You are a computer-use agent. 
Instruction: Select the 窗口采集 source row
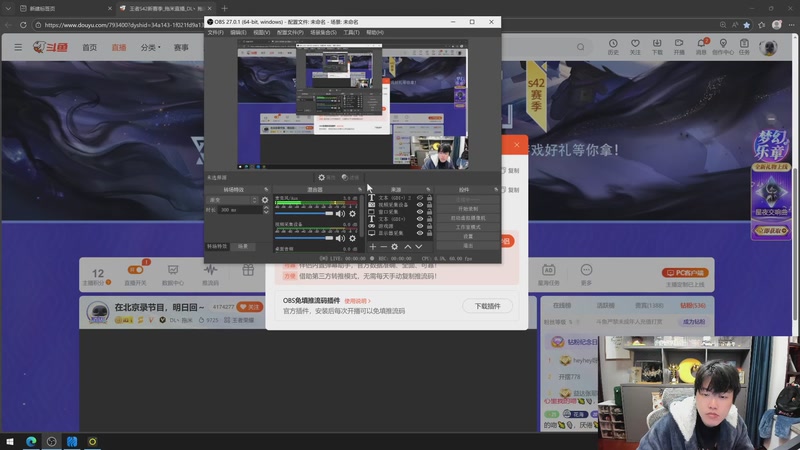pyautogui.click(x=400, y=212)
